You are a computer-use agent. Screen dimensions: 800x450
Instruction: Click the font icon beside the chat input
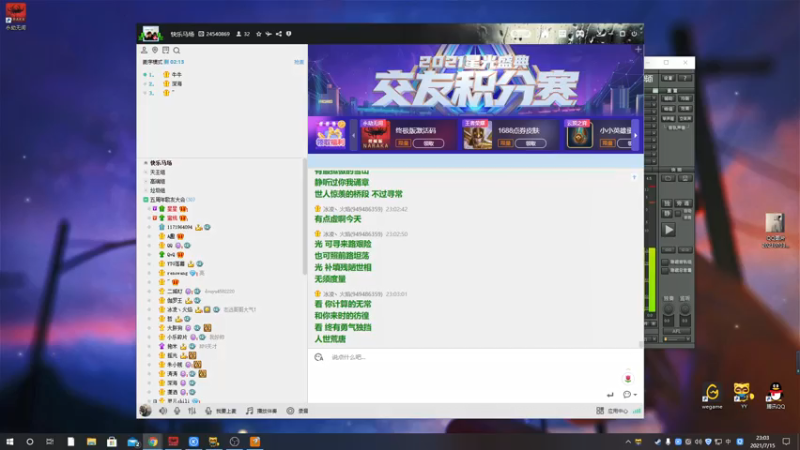(x=319, y=357)
